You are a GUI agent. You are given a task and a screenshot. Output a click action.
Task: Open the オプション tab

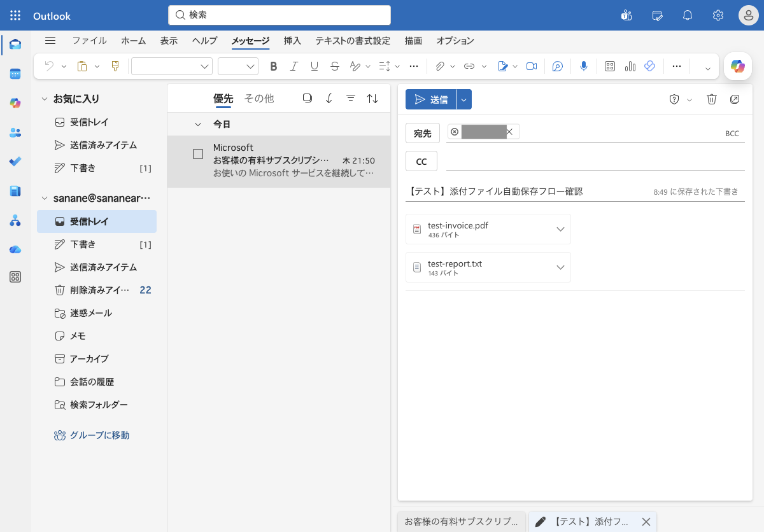[455, 41]
